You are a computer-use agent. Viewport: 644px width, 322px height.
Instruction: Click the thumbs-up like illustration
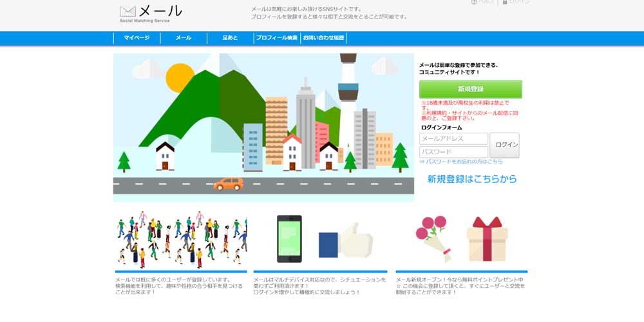point(346,241)
